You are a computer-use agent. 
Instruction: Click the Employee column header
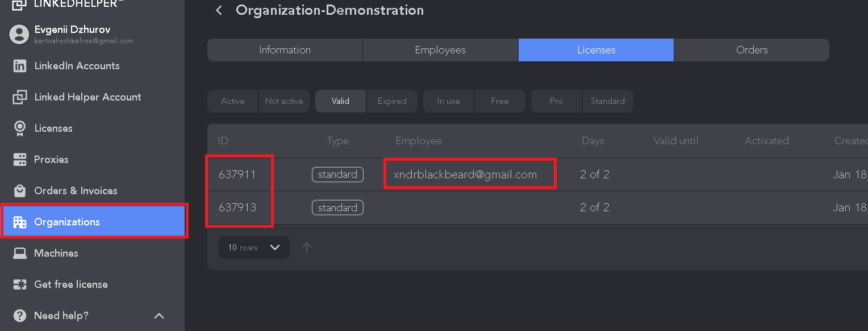(419, 141)
